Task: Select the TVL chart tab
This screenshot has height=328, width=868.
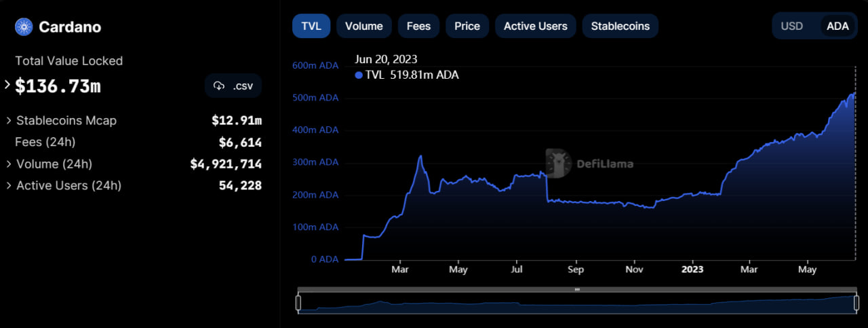Action: [311, 26]
